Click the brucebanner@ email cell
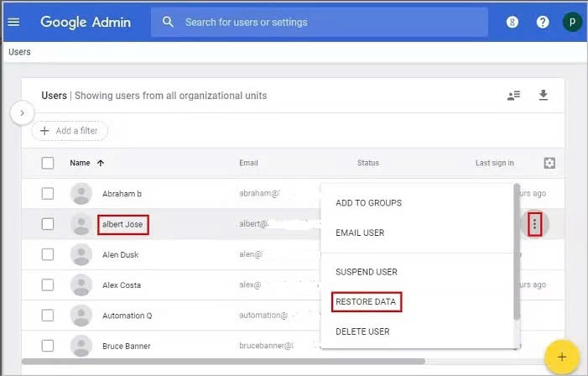 (x=267, y=346)
